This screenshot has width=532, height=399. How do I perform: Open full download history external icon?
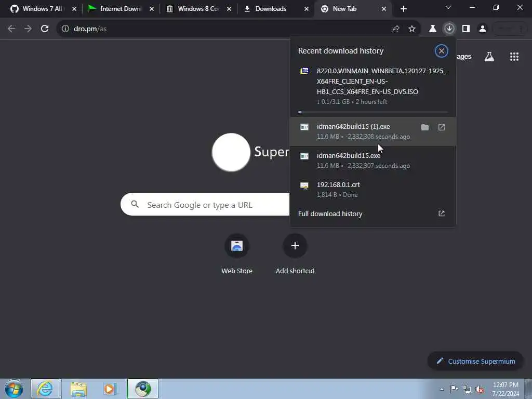pos(442,214)
